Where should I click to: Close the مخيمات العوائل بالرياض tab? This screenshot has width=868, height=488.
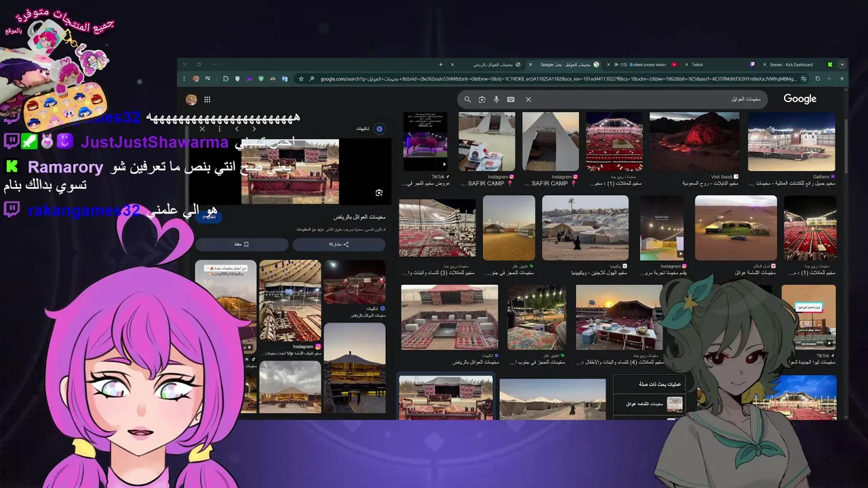[x=452, y=64]
